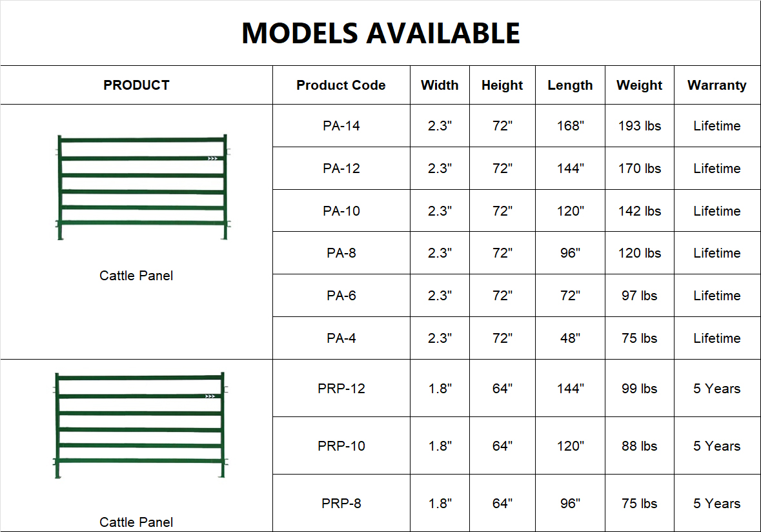Viewport: 761px width, 532px height.
Task: Select the Product Code column header
Action: [x=341, y=85]
